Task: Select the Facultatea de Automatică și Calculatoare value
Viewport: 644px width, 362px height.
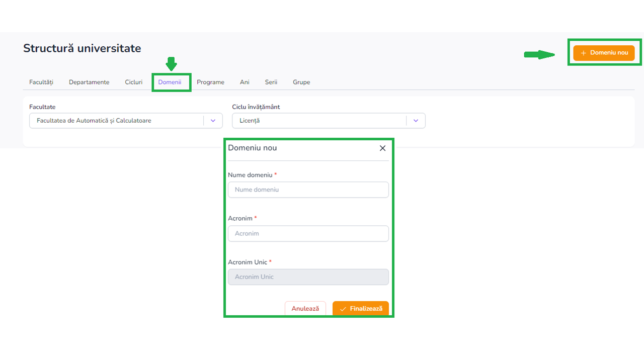Action: coord(116,121)
